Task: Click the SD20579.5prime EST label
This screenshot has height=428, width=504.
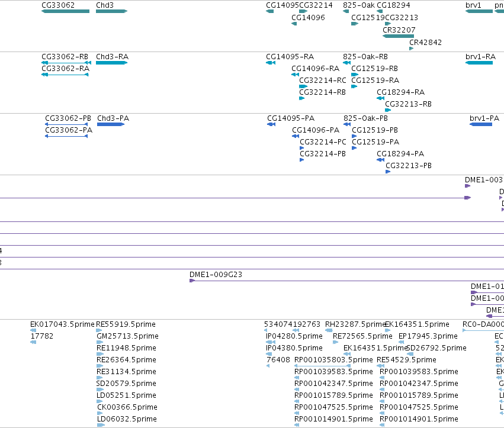Action: [x=126, y=384]
